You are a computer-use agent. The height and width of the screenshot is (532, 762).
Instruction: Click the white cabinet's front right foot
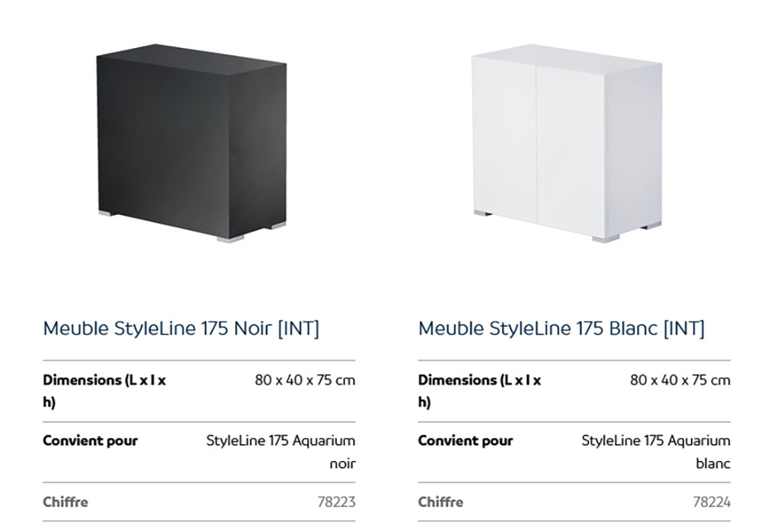pos(607,239)
